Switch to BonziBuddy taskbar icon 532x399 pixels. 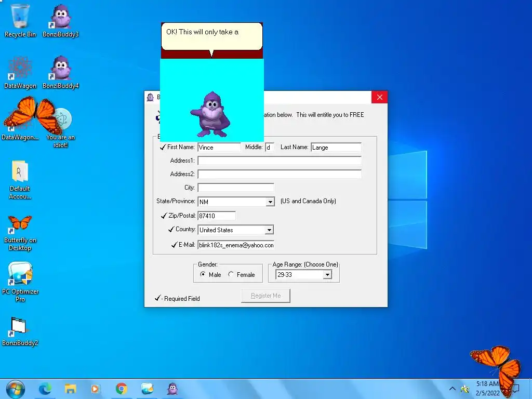pyautogui.click(x=172, y=389)
